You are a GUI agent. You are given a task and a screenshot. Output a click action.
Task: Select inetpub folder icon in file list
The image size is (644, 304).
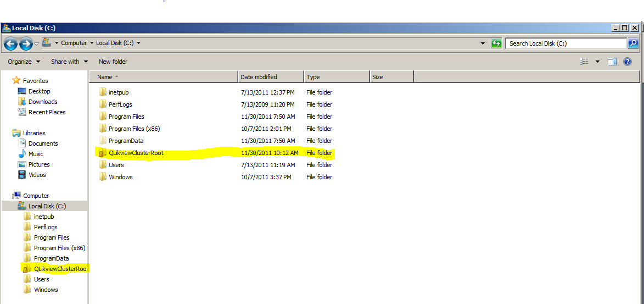click(x=103, y=92)
